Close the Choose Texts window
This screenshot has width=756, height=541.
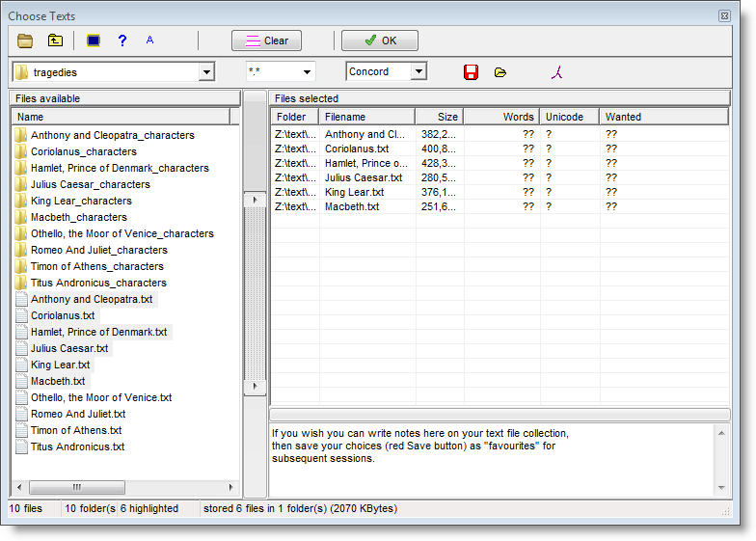click(724, 15)
